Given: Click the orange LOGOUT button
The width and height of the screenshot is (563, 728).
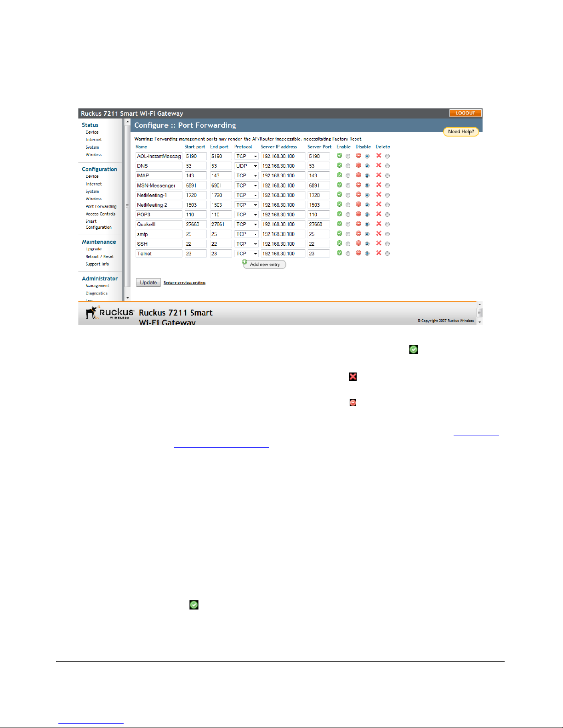Looking at the screenshot, I should (x=466, y=113).
